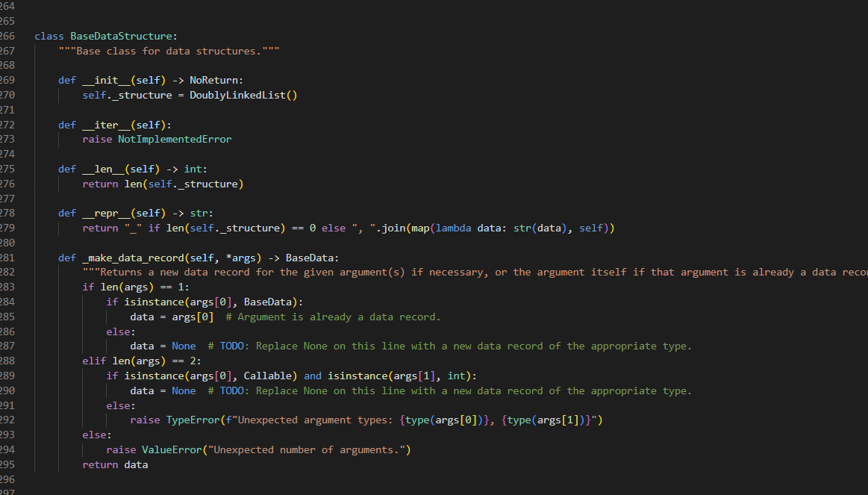The width and height of the screenshot is (868, 495).
Task: Click the 'map' function call
Action: 420,228
